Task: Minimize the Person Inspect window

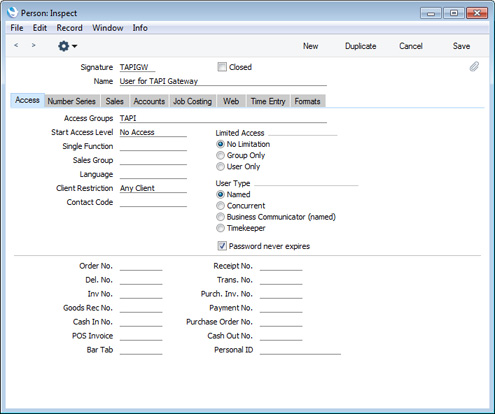Action: click(x=431, y=13)
